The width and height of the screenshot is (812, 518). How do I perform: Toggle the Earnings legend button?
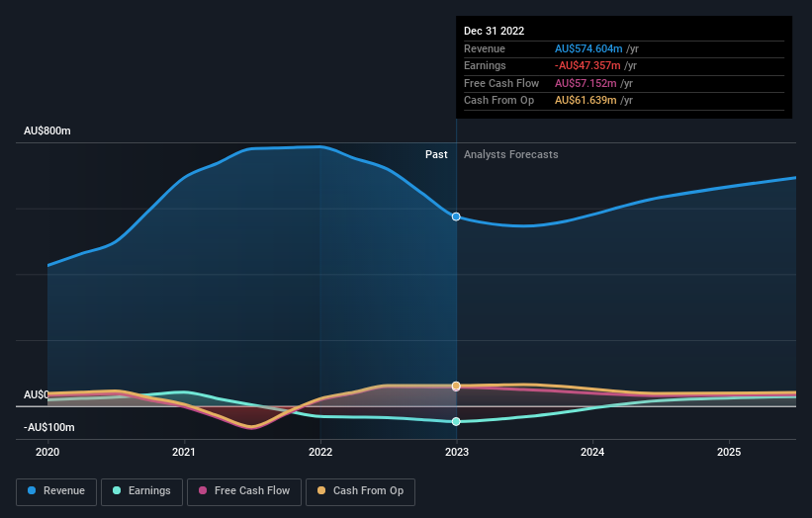141,491
